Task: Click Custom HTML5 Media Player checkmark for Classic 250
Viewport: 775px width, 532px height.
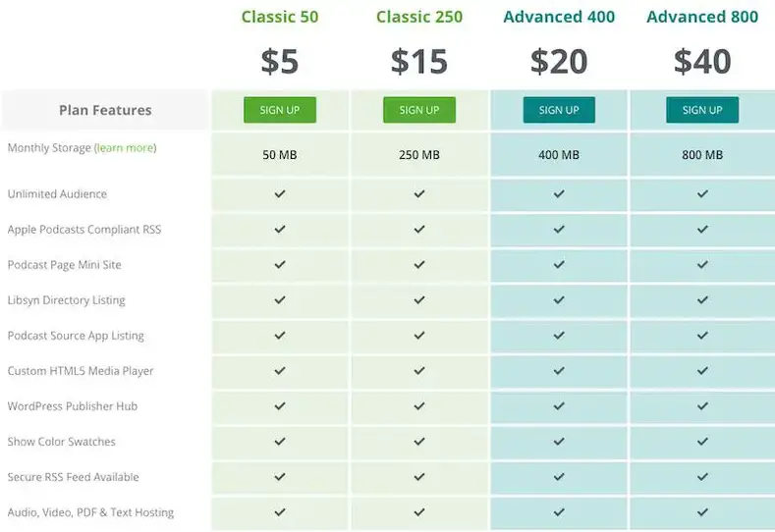Action: point(419,370)
